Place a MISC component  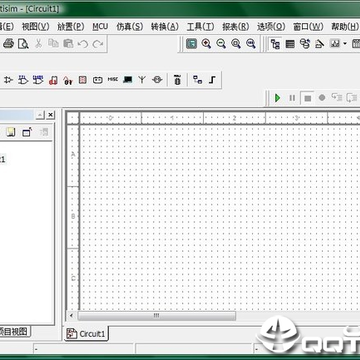click(113, 80)
